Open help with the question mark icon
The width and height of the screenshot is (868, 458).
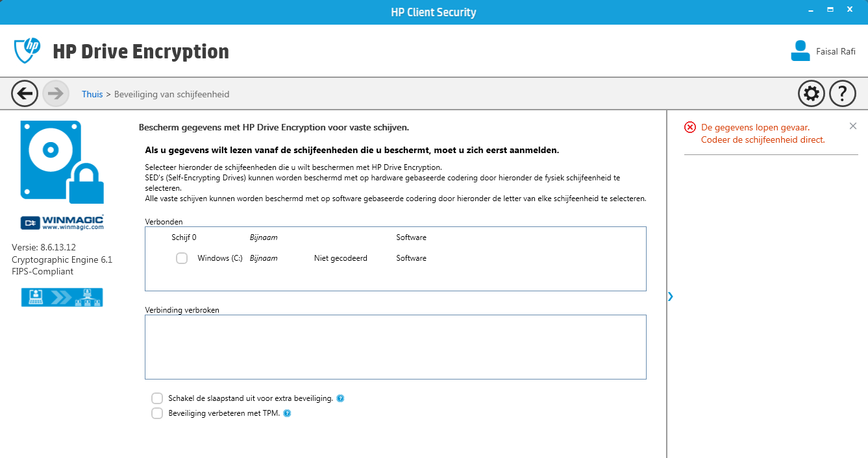pos(843,94)
